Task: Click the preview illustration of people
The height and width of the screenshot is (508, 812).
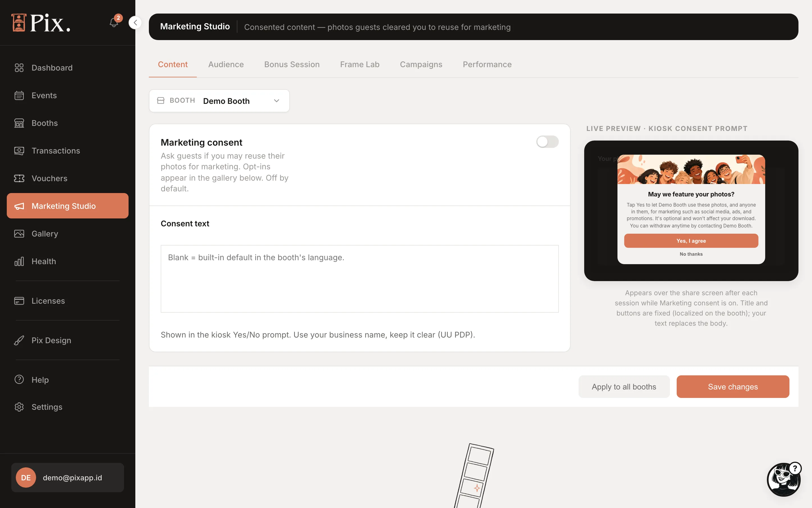Action: click(691, 169)
